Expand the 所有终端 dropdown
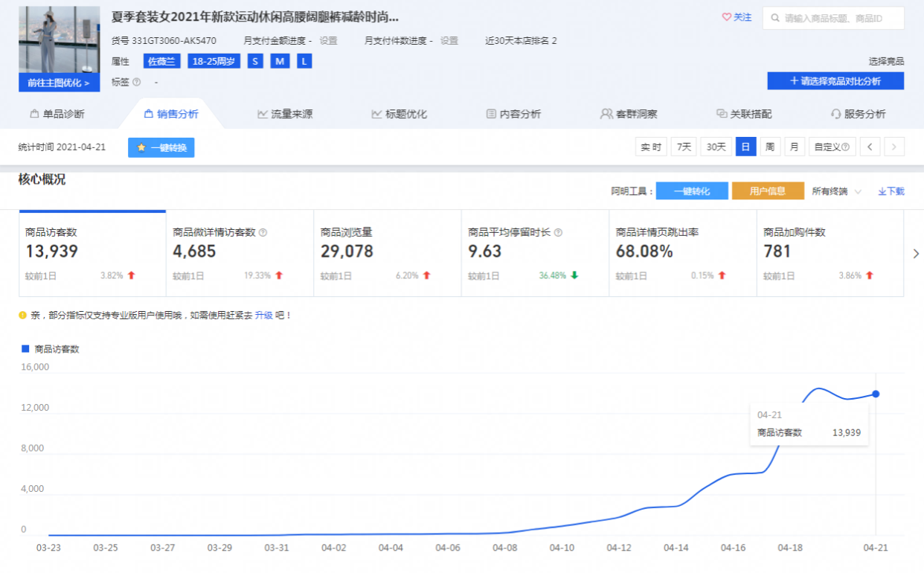This screenshot has width=924, height=573. click(836, 191)
